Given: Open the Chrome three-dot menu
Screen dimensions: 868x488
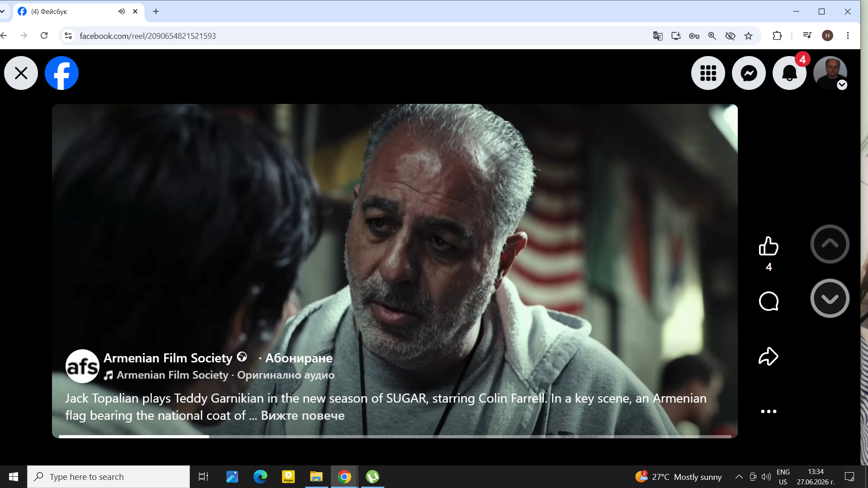Looking at the screenshot, I should click(848, 36).
